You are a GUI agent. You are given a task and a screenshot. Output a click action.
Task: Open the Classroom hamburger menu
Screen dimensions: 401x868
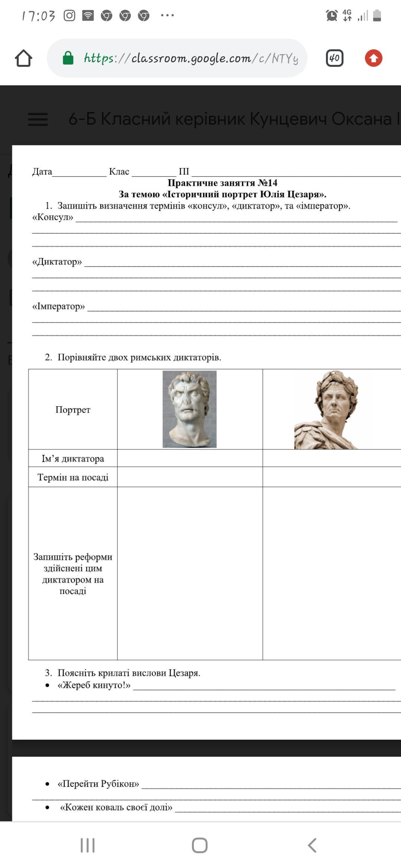click(38, 119)
